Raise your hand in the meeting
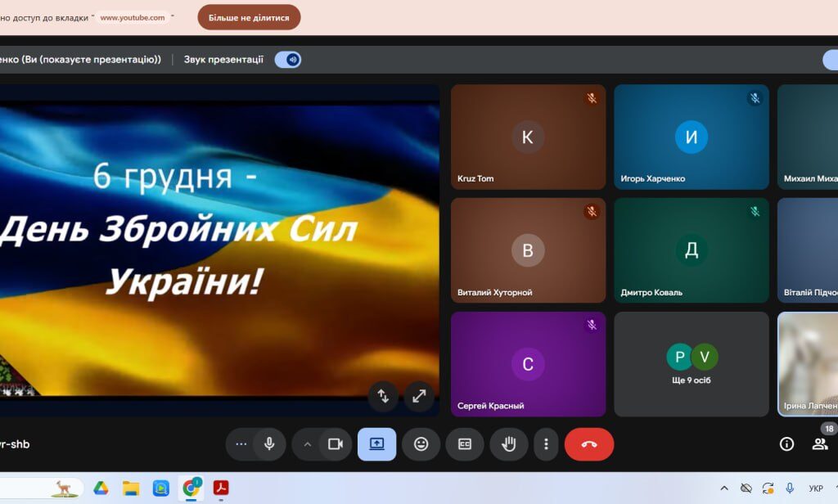 [508, 444]
